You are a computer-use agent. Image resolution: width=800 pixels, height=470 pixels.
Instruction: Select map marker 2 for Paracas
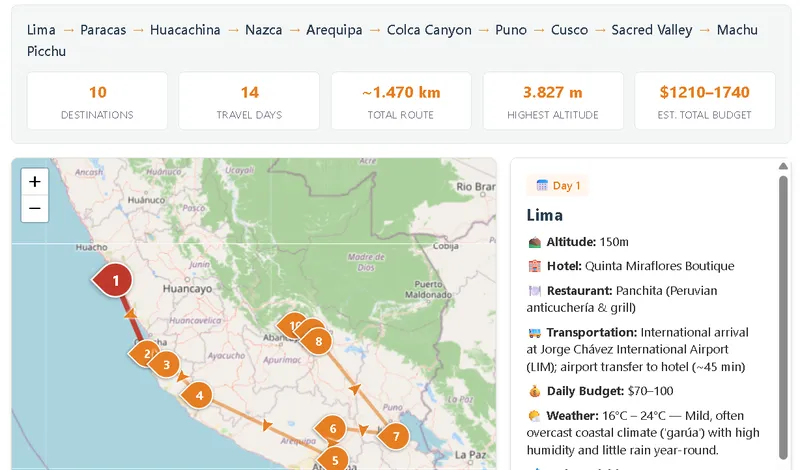click(x=143, y=354)
